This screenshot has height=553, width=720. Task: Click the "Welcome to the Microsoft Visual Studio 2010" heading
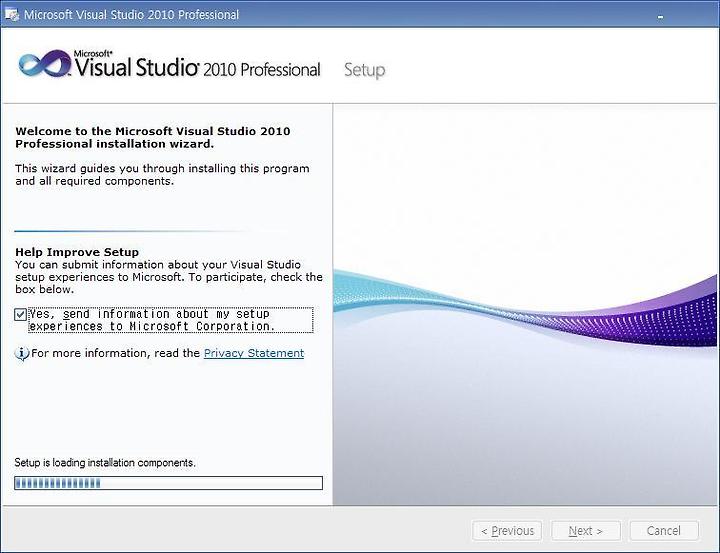[152, 137]
